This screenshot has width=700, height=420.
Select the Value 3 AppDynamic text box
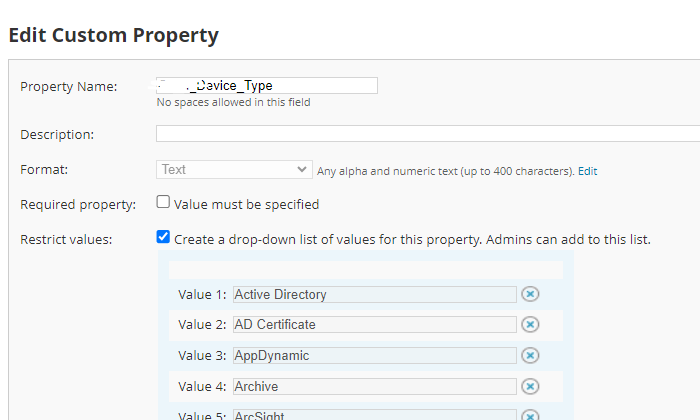374,355
